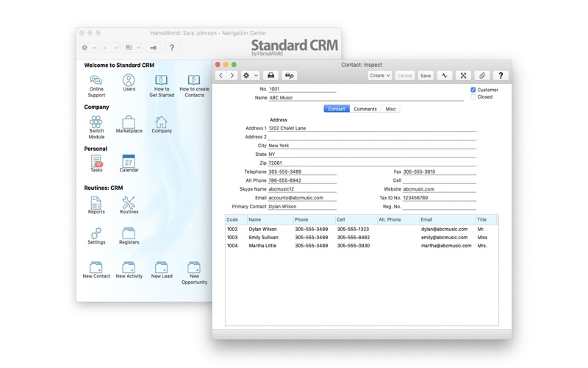Click the Alt Phone field
The height and width of the screenshot is (368, 588).
[302, 180]
